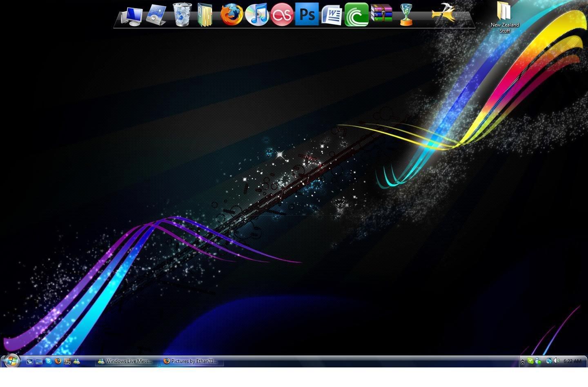Expand hidden system tray icons
The height and width of the screenshot is (387, 588).
point(522,361)
